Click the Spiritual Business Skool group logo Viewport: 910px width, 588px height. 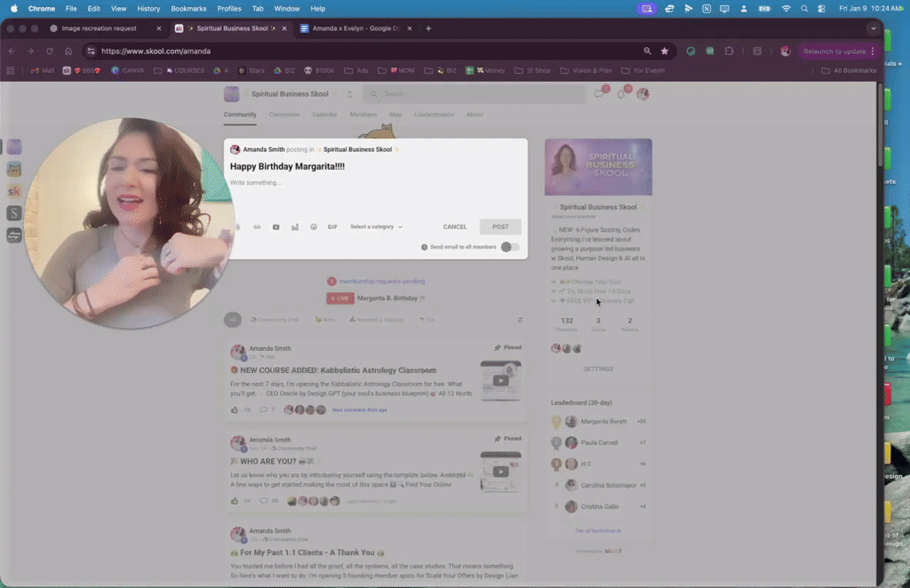tap(232, 94)
